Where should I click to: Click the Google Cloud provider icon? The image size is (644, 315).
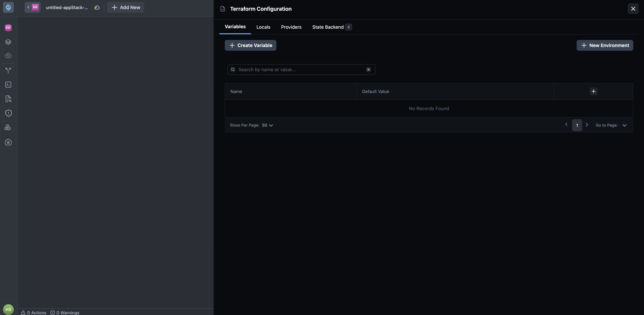click(97, 7)
